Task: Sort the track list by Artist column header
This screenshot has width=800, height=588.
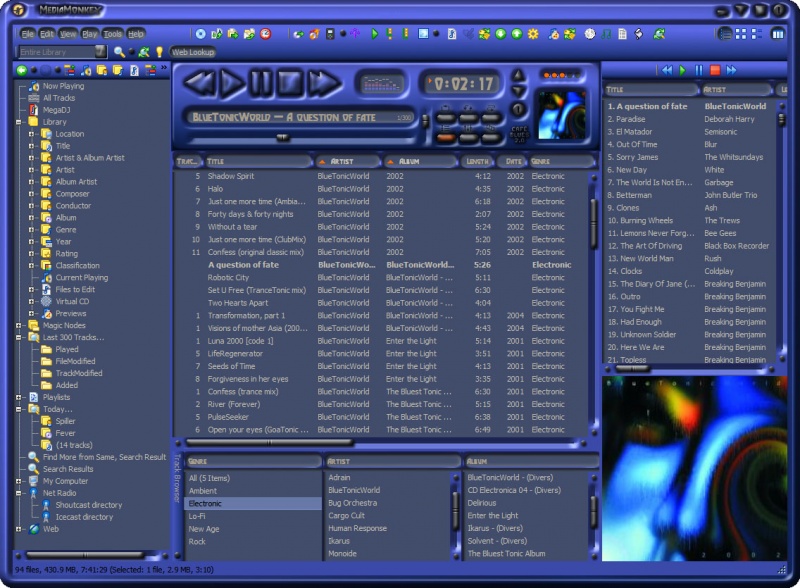Action: click(345, 161)
